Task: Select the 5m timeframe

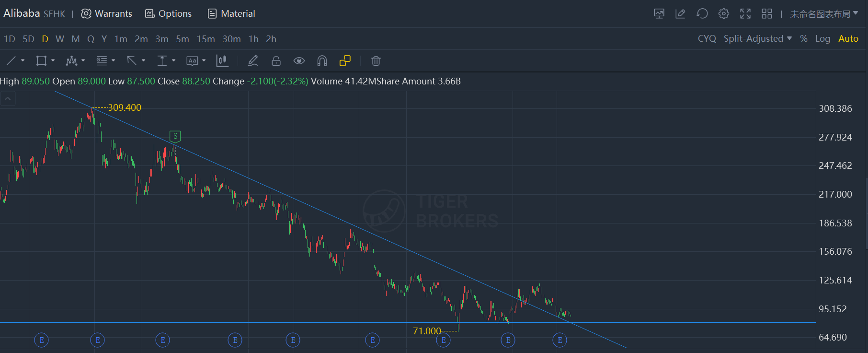Action: 183,39
